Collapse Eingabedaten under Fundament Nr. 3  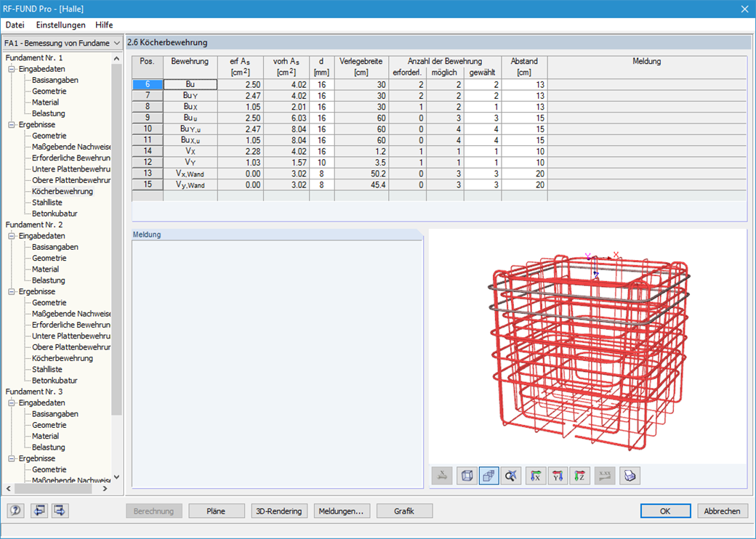click(12, 402)
